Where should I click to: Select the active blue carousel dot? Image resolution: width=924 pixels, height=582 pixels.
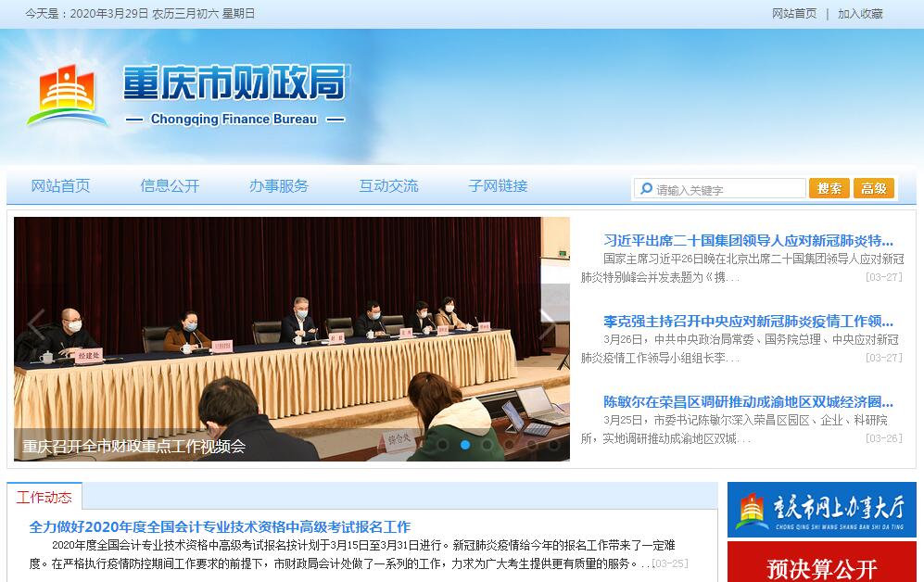coord(465,445)
